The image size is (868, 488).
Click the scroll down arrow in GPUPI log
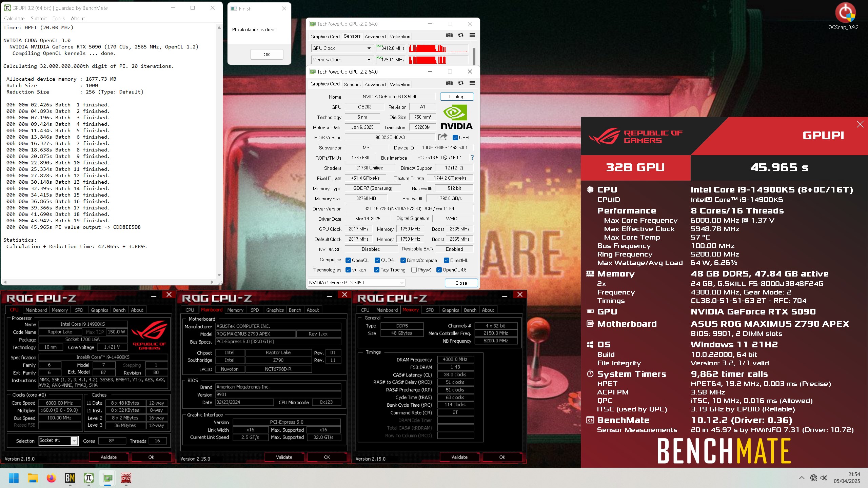(219, 275)
